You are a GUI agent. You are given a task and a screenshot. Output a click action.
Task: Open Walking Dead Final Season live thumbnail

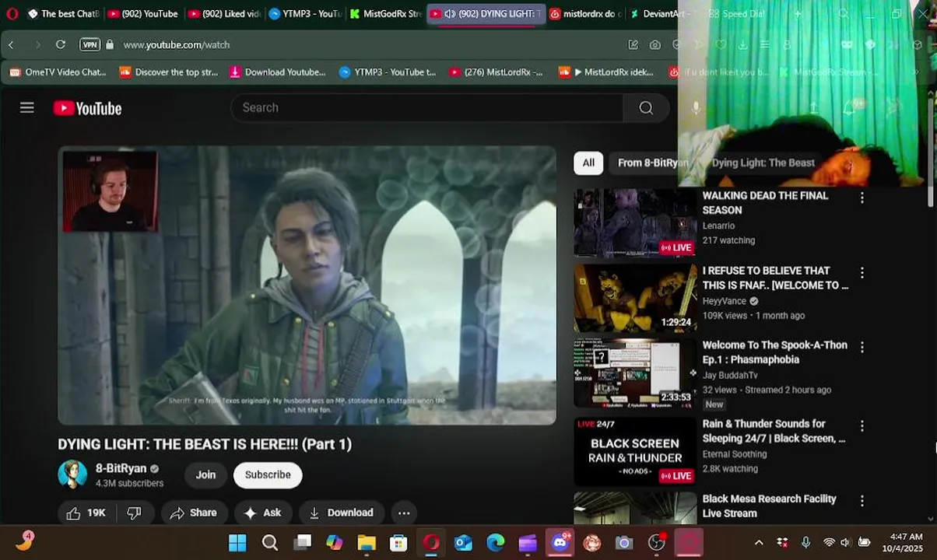point(635,222)
